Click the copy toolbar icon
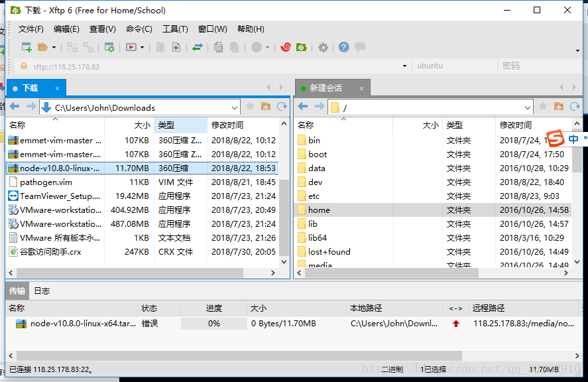 [x=218, y=47]
